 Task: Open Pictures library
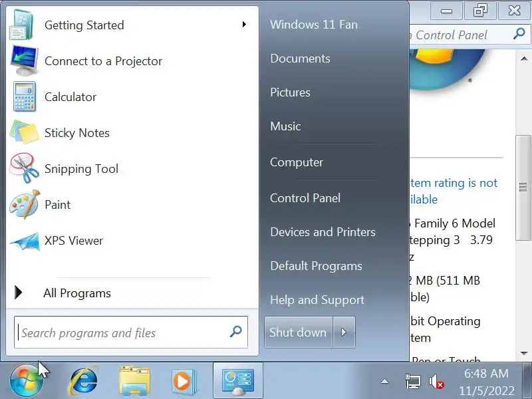(x=290, y=92)
